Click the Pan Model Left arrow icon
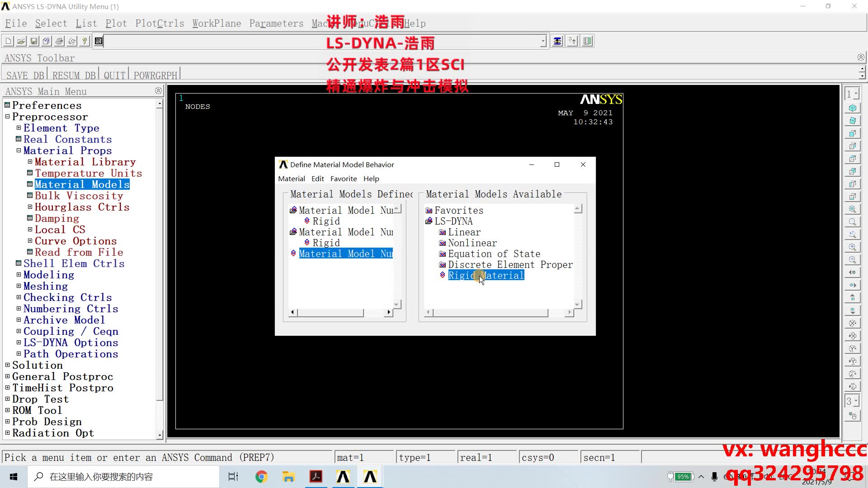 click(x=852, y=272)
